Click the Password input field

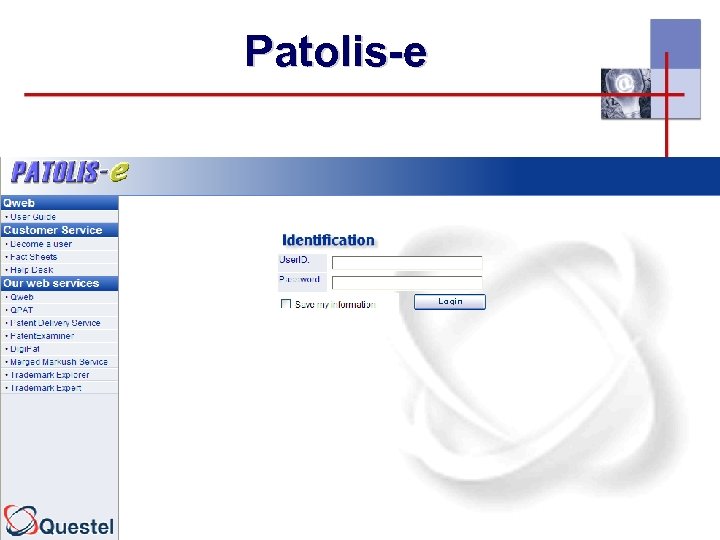point(407,282)
